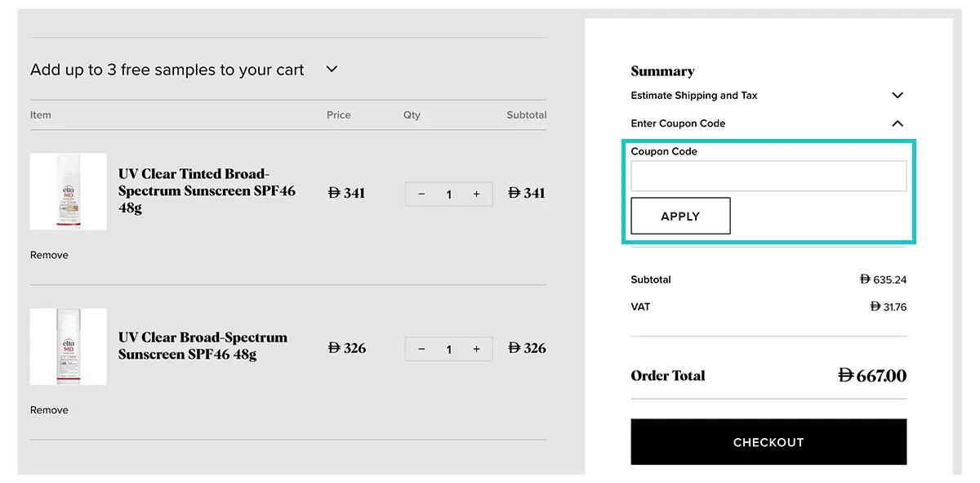Decrease quantity of UV Clear Broad-Spectrum 326 item
This screenshot has height=483, width=980.
[421, 349]
